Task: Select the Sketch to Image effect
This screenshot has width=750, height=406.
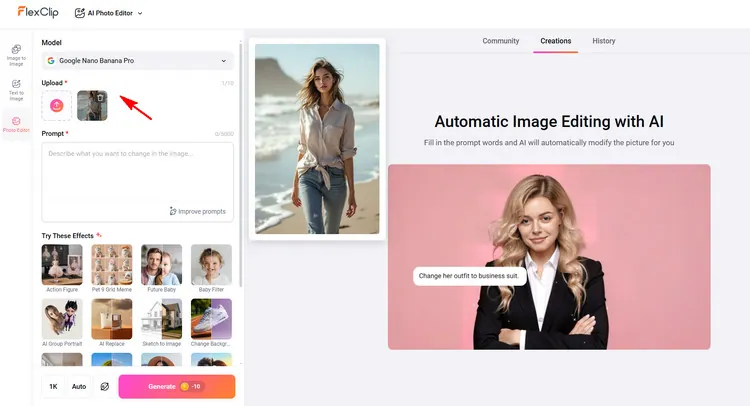Action: point(161,319)
